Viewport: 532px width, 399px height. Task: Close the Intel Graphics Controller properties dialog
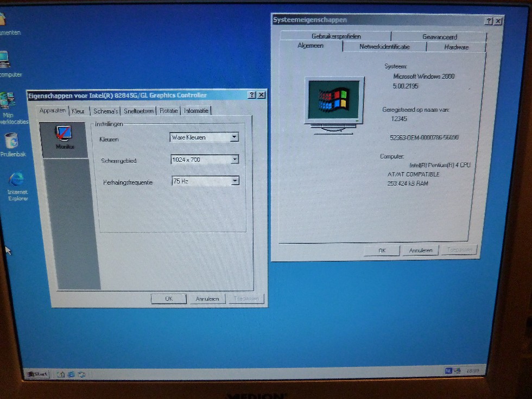tap(261, 95)
